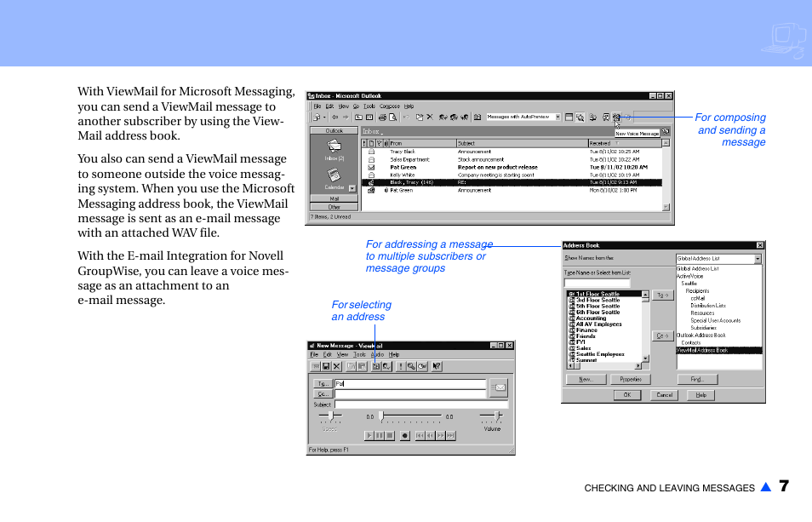
Task: Click Properties in the Address Book dialog
Action: click(x=630, y=379)
